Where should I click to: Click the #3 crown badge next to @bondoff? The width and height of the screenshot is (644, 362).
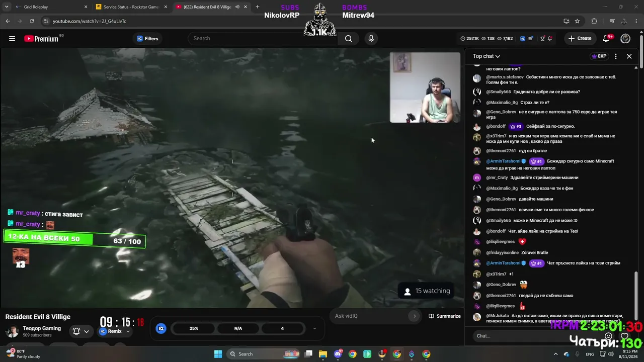pos(516,126)
